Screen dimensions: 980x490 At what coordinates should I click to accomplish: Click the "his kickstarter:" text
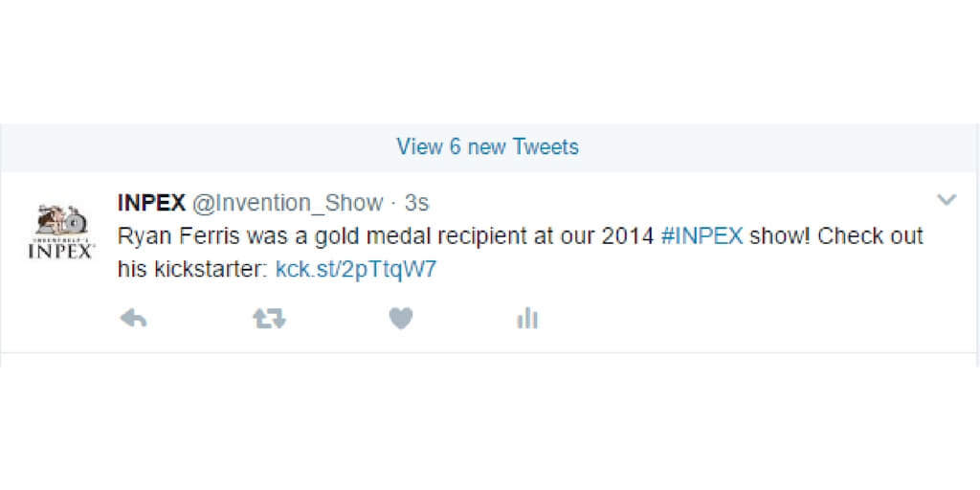point(192,269)
